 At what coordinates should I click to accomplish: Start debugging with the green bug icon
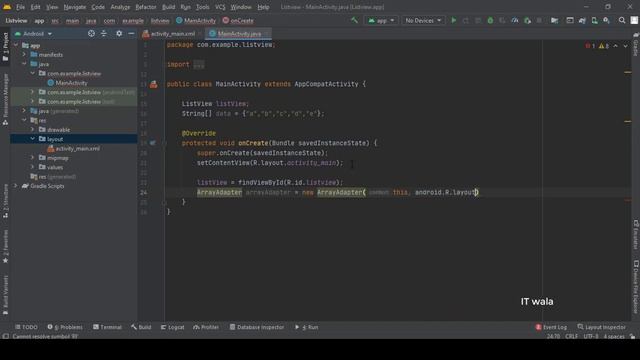click(490, 20)
